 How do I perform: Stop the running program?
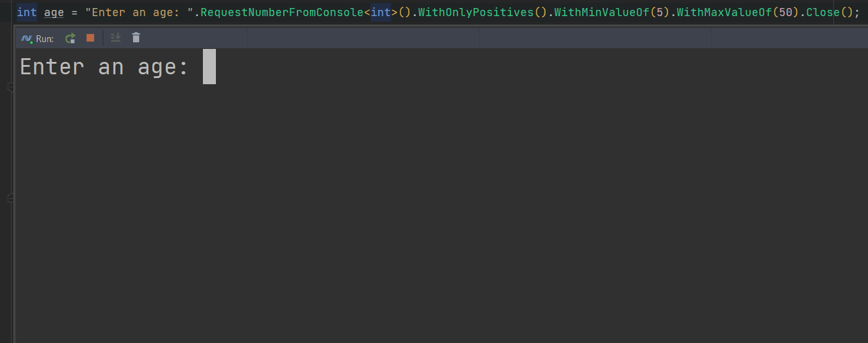pyautogui.click(x=90, y=38)
